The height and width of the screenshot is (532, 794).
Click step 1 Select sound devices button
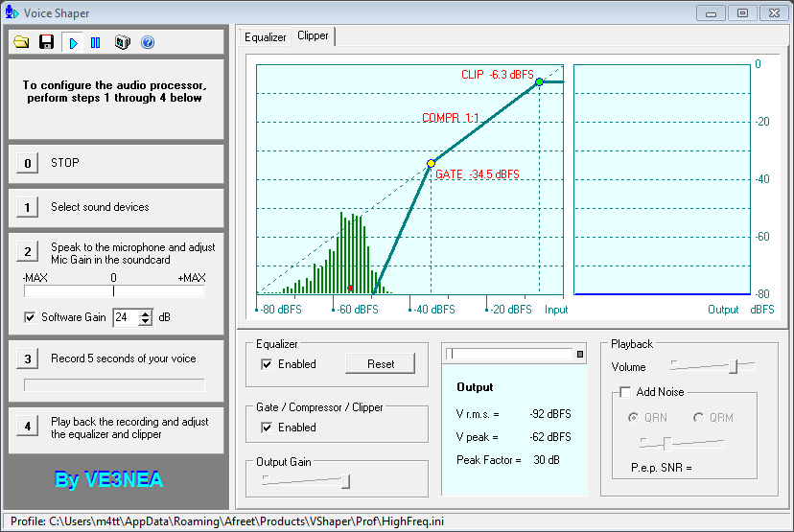[28, 207]
